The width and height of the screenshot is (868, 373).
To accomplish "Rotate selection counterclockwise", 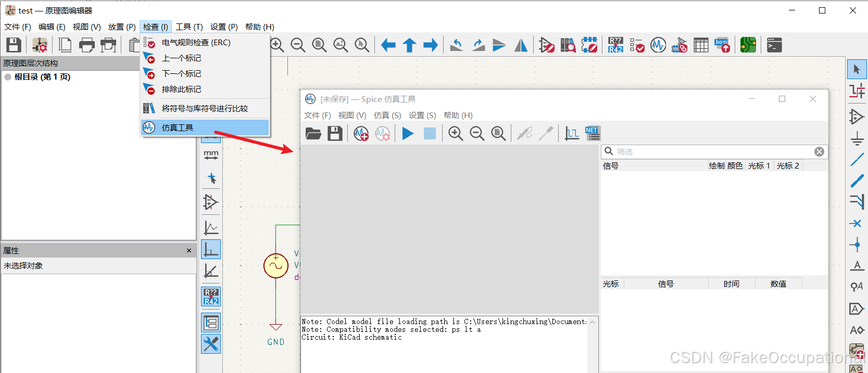I will (x=457, y=45).
